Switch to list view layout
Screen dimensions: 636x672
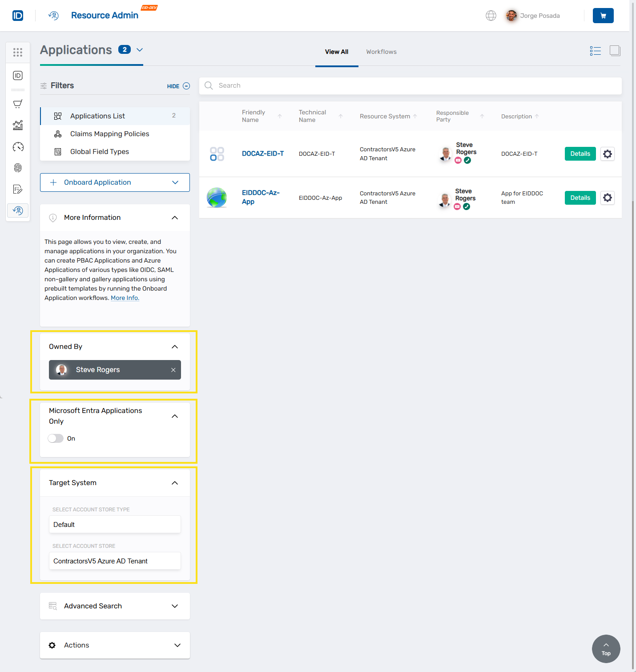595,51
